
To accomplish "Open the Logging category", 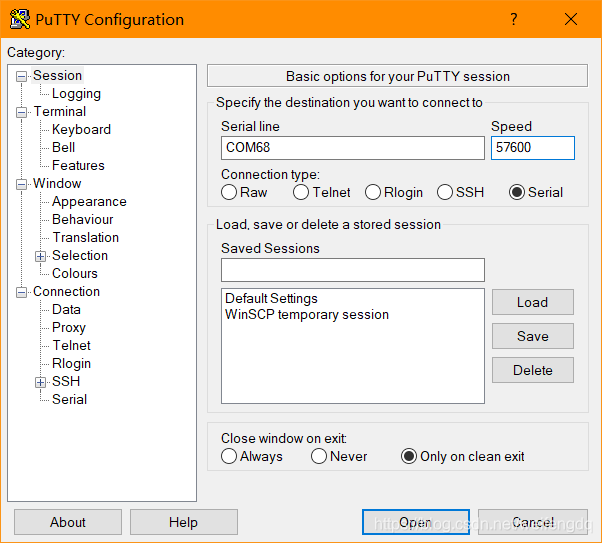I will pos(76,94).
